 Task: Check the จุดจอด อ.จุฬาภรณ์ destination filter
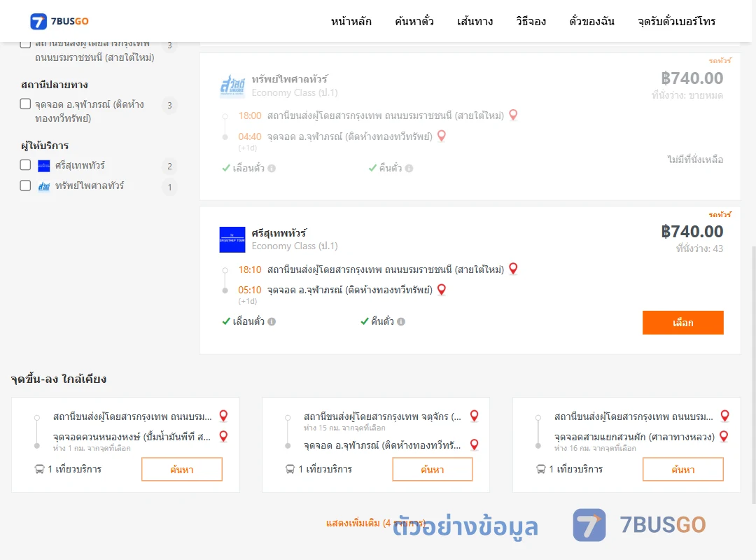pos(26,104)
